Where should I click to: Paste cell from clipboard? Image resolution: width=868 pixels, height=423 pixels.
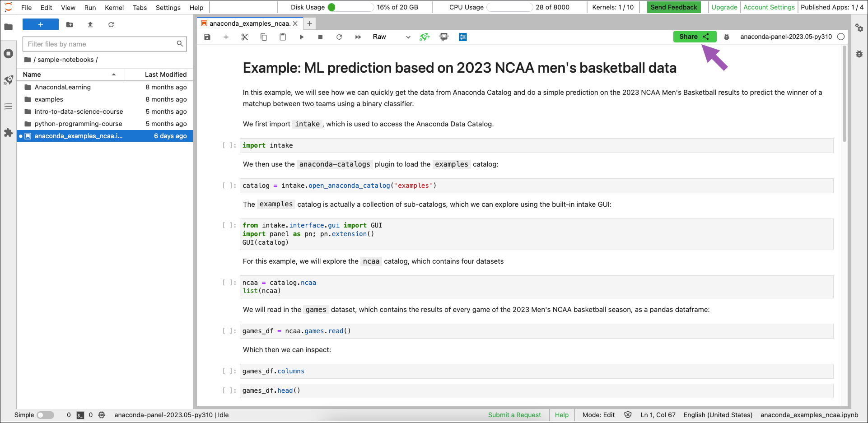click(283, 37)
